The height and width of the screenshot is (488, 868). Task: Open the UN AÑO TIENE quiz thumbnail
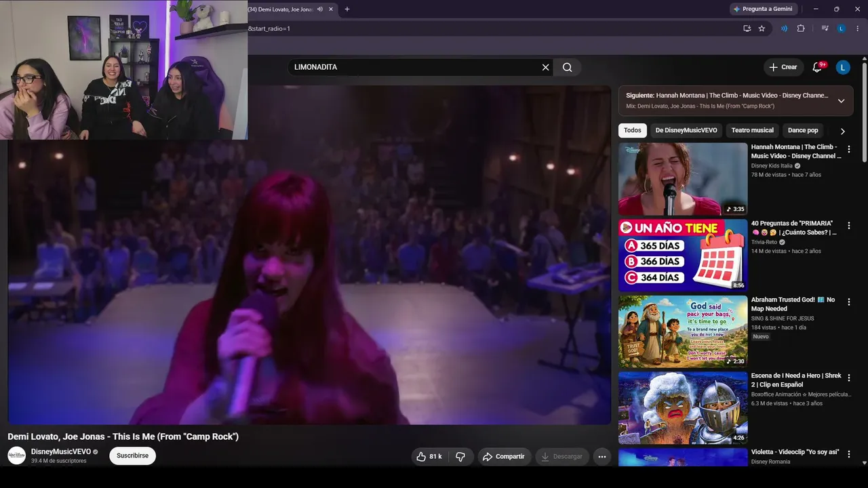pos(683,255)
